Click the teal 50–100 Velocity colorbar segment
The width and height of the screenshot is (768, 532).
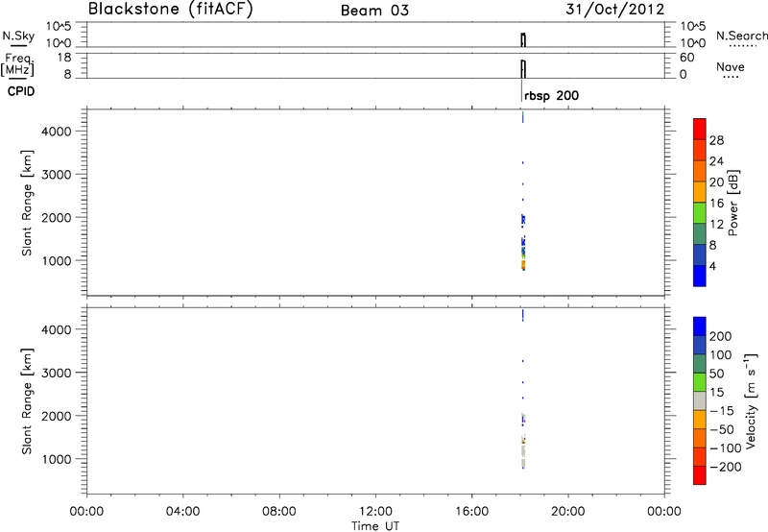tap(700, 364)
